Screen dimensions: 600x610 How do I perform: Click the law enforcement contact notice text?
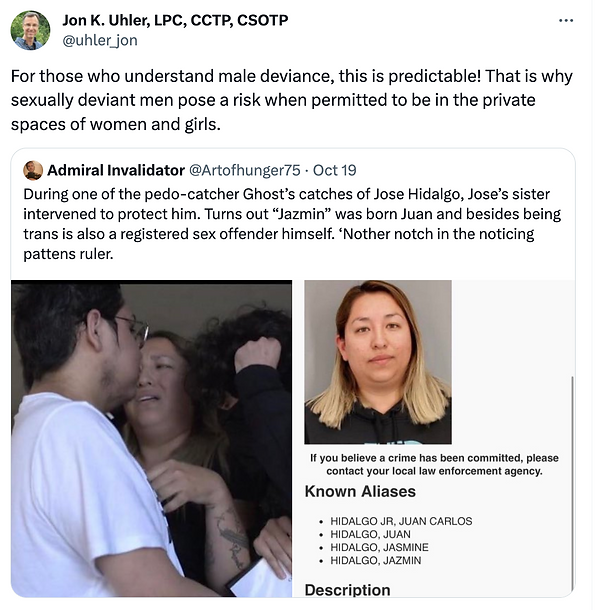(434, 465)
